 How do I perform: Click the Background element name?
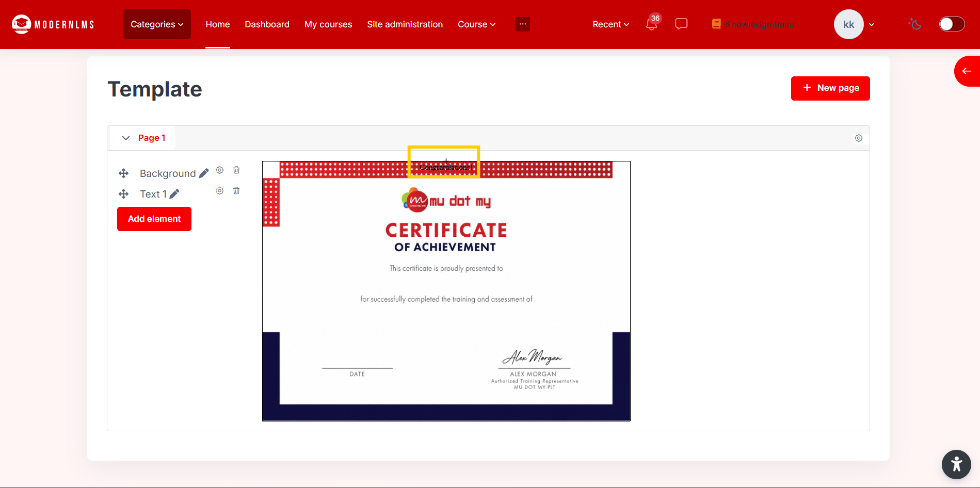pos(168,173)
